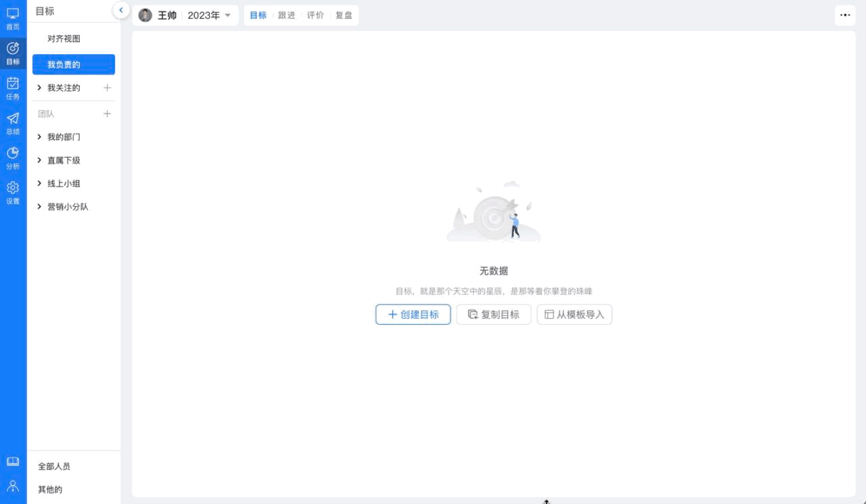
Task: Open the 总结 summary paper-plane icon
Action: point(13,122)
